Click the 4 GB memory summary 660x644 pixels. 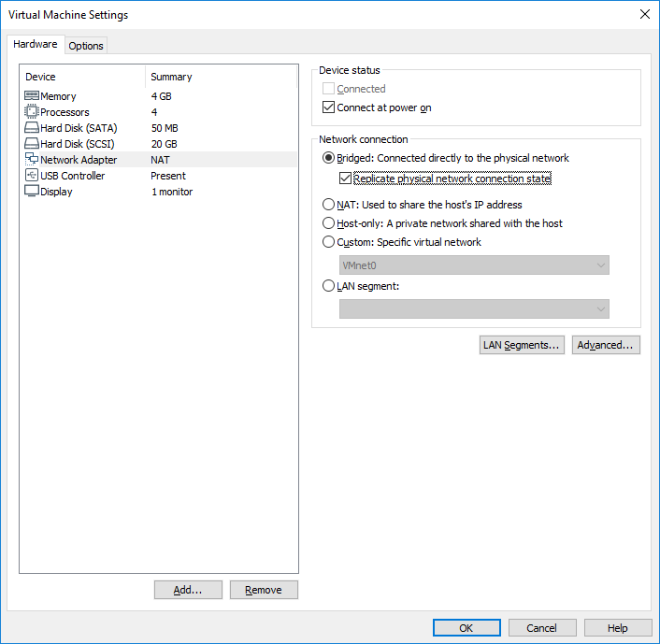pyautogui.click(x=162, y=96)
